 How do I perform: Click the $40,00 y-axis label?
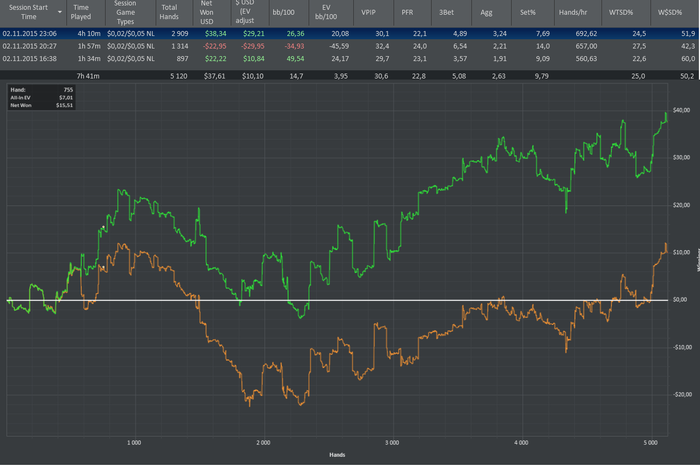681,110
